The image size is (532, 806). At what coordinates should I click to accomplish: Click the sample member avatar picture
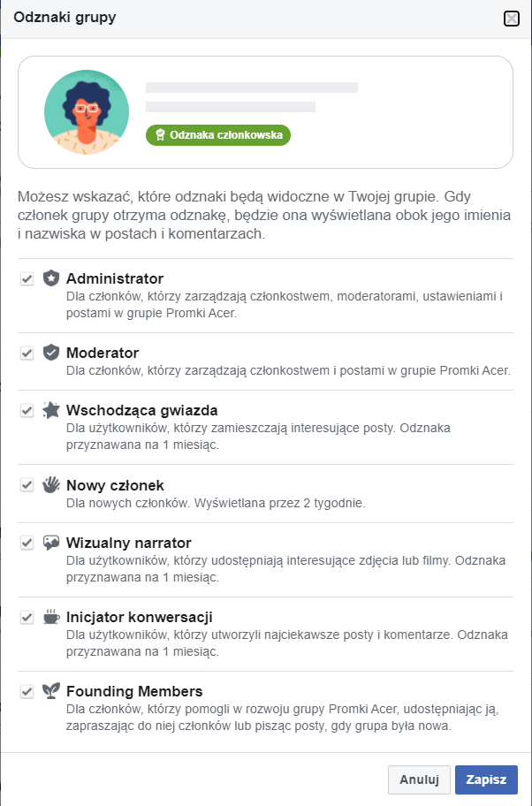(87, 112)
